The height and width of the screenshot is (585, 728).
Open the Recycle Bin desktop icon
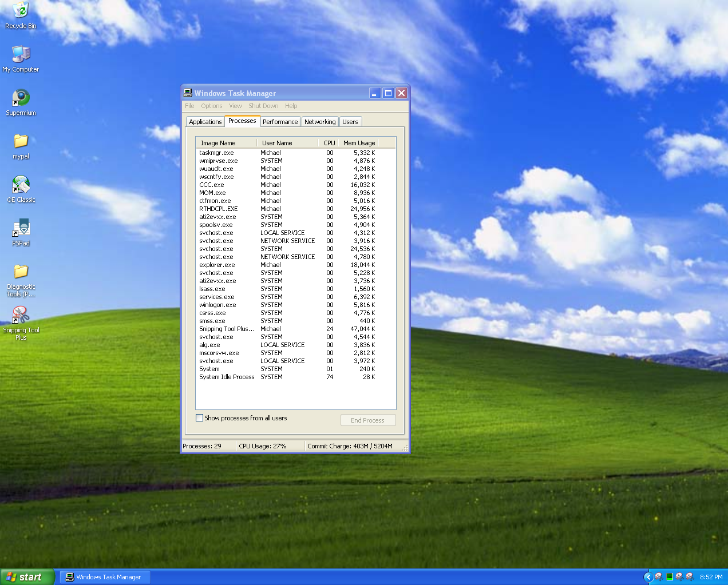coord(21,15)
